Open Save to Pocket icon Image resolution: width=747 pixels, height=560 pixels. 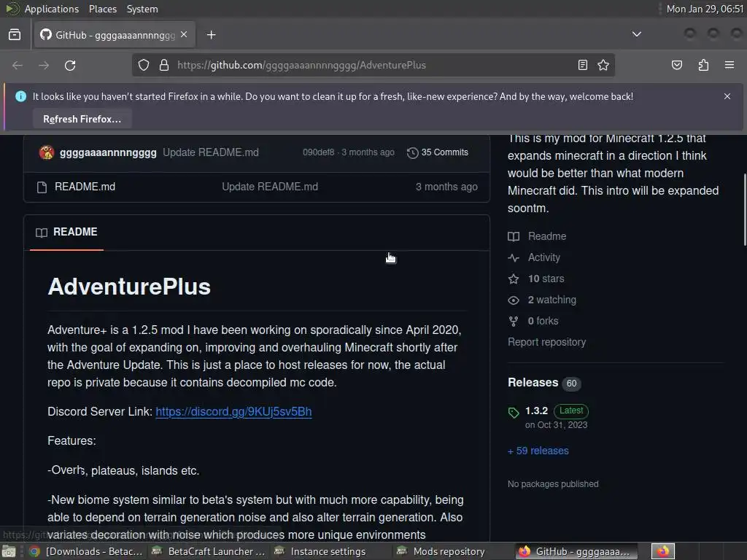[x=676, y=65]
